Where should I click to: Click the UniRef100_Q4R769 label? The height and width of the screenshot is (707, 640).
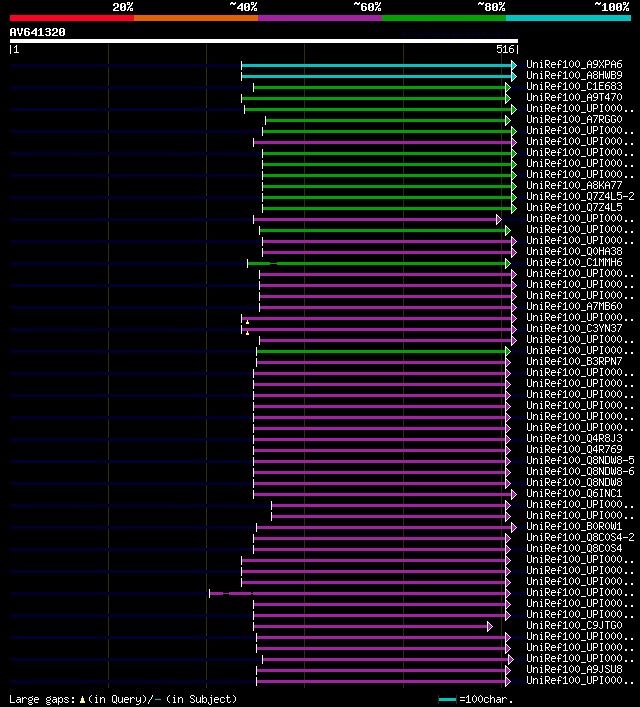tap(574, 450)
